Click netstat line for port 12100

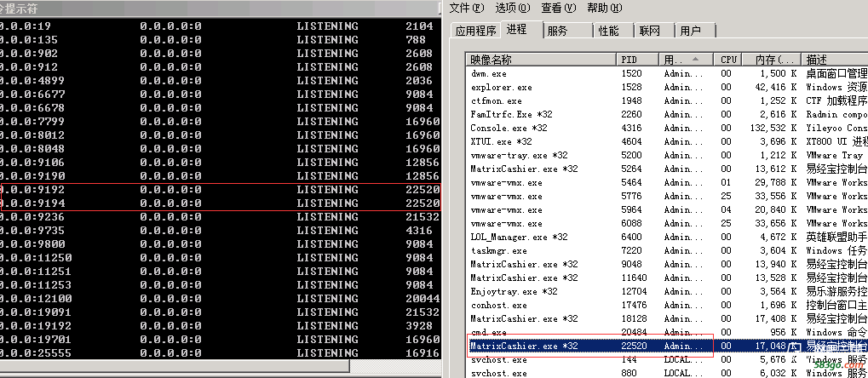pyautogui.click(x=221, y=299)
